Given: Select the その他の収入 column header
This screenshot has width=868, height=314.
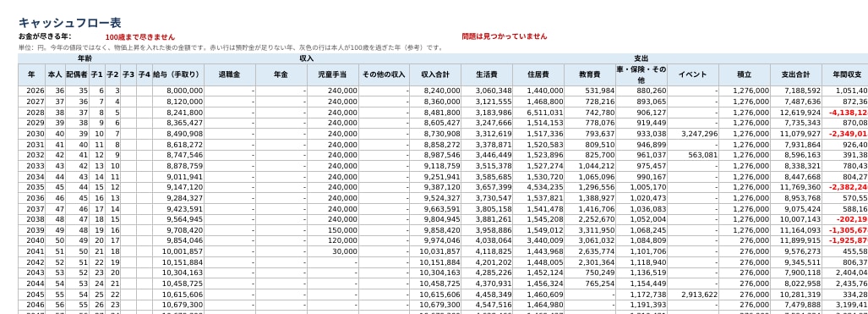Looking at the screenshot, I should coord(385,74).
